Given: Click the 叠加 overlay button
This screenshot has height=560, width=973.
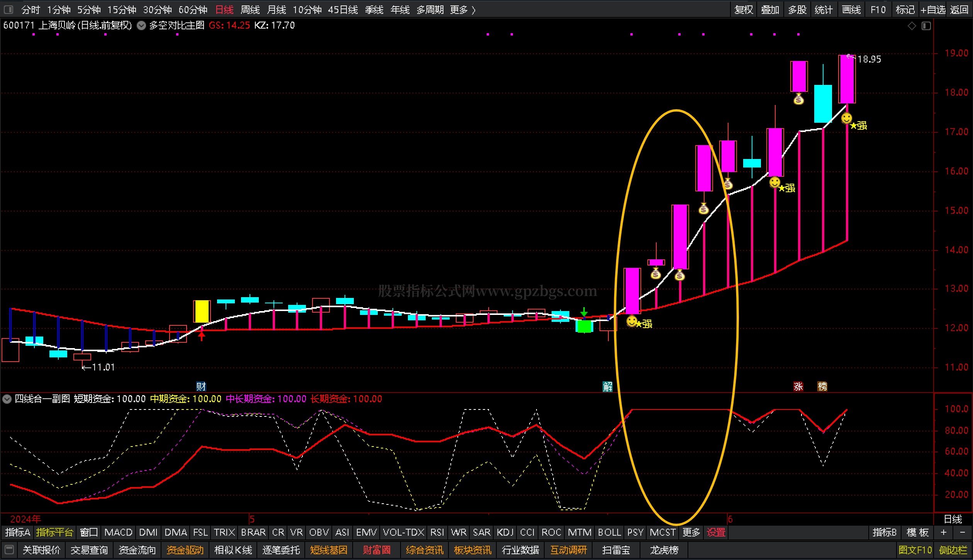Looking at the screenshot, I should (770, 9).
